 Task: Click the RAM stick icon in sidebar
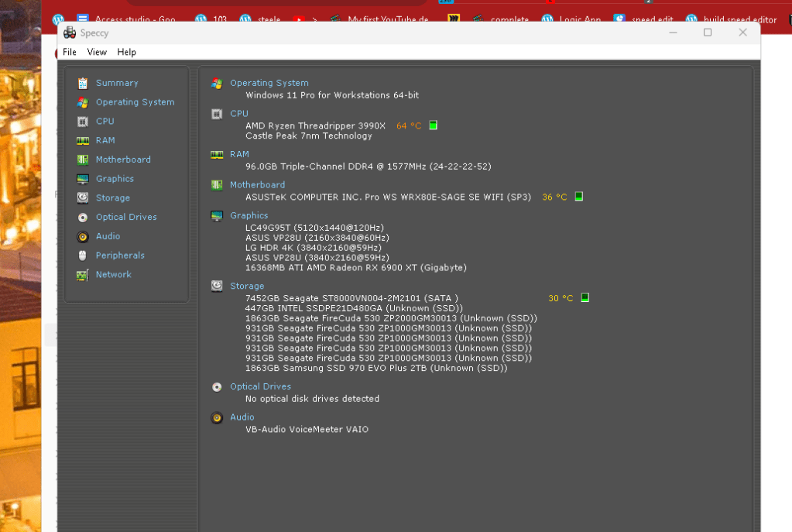(83, 140)
